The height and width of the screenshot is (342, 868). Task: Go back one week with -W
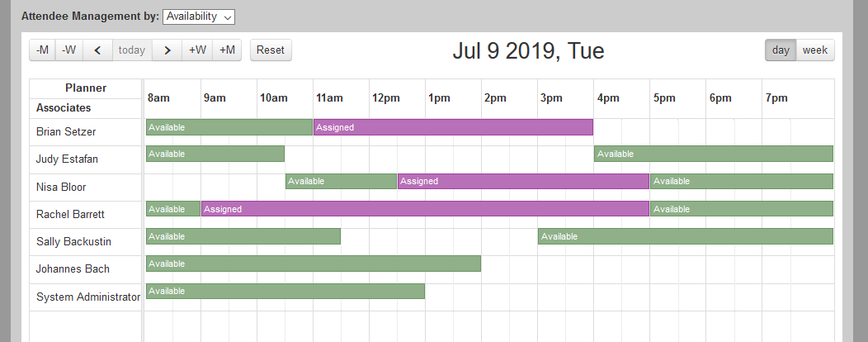tap(69, 50)
